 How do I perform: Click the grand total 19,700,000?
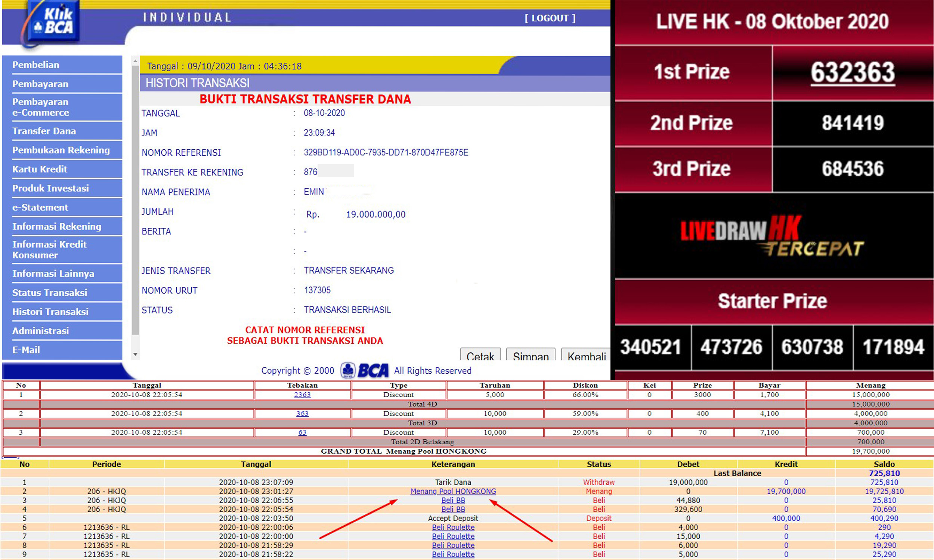[870, 451]
